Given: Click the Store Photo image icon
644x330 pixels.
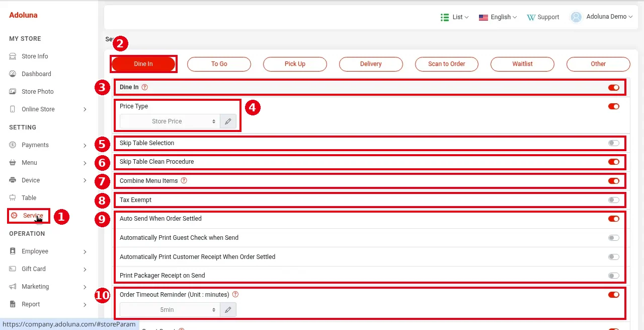Looking at the screenshot, I should (13, 92).
